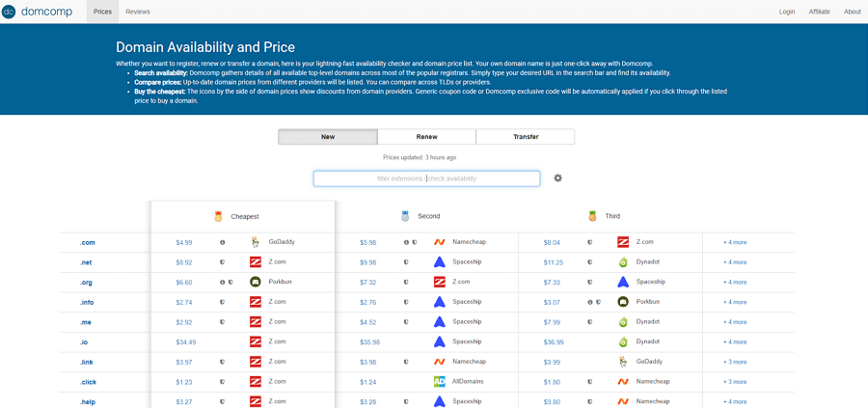Click the $4.99 GoDaddy price

(184, 242)
